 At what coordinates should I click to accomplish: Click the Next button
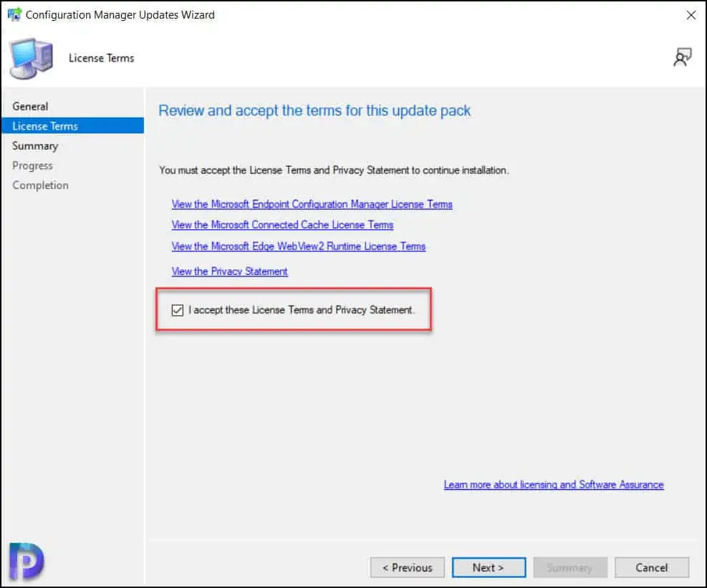[x=489, y=567]
